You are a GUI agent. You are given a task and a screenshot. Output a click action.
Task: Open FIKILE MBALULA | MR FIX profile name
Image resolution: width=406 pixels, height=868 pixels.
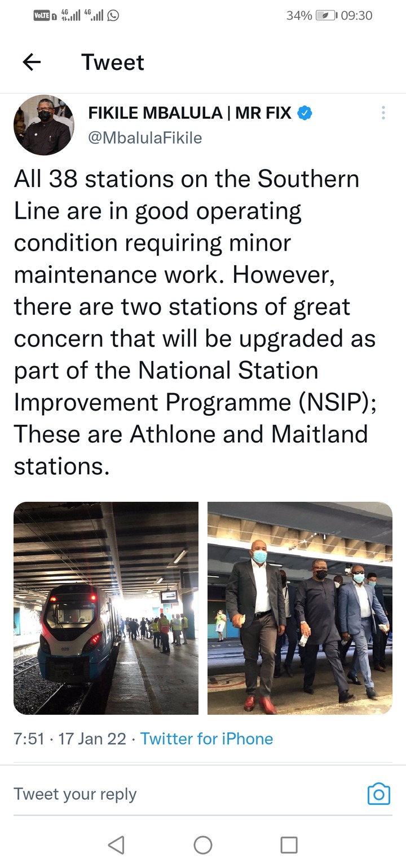tap(190, 113)
